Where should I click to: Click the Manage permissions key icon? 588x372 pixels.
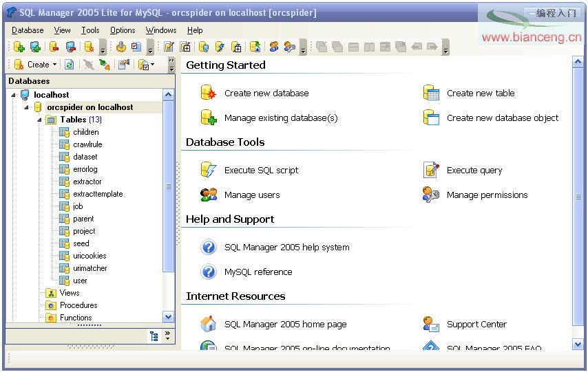click(431, 195)
